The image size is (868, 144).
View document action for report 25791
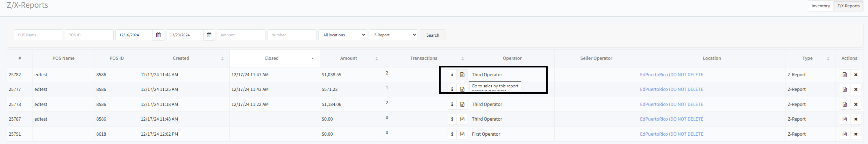pyautogui.click(x=845, y=134)
